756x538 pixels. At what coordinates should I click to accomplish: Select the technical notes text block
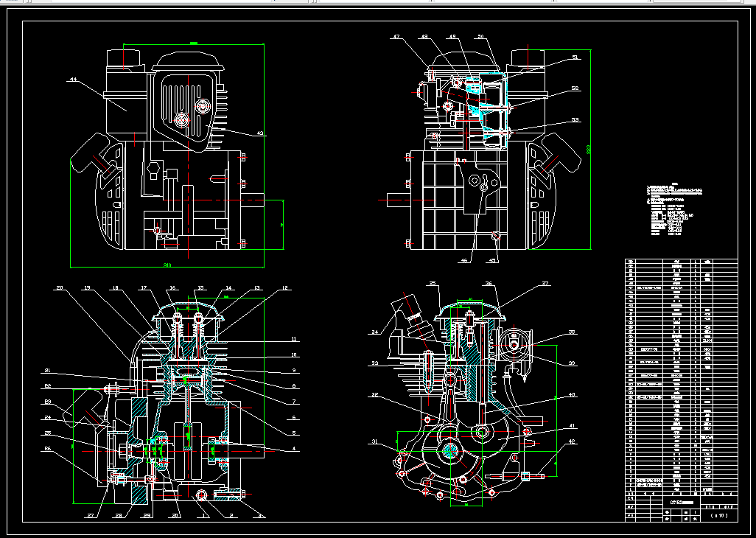[x=674, y=209]
